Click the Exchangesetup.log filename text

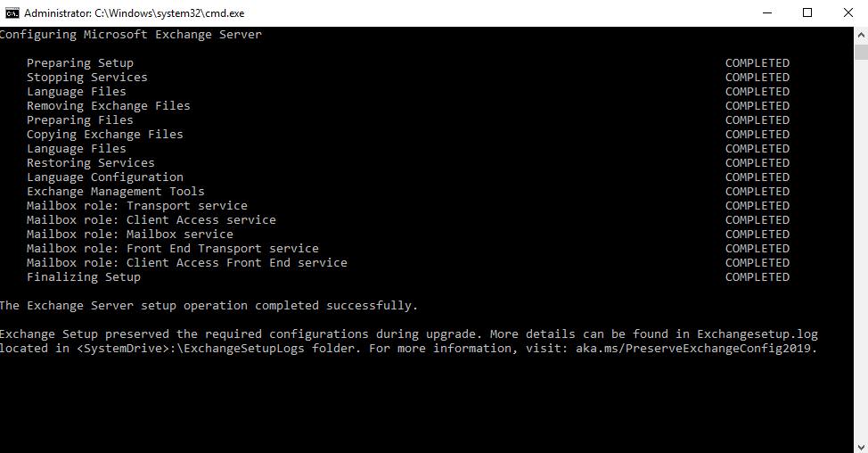[757, 334]
